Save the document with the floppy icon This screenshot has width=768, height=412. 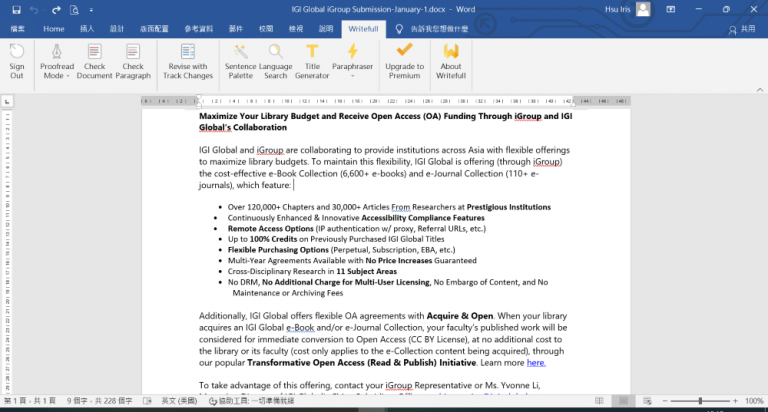pos(16,9)
